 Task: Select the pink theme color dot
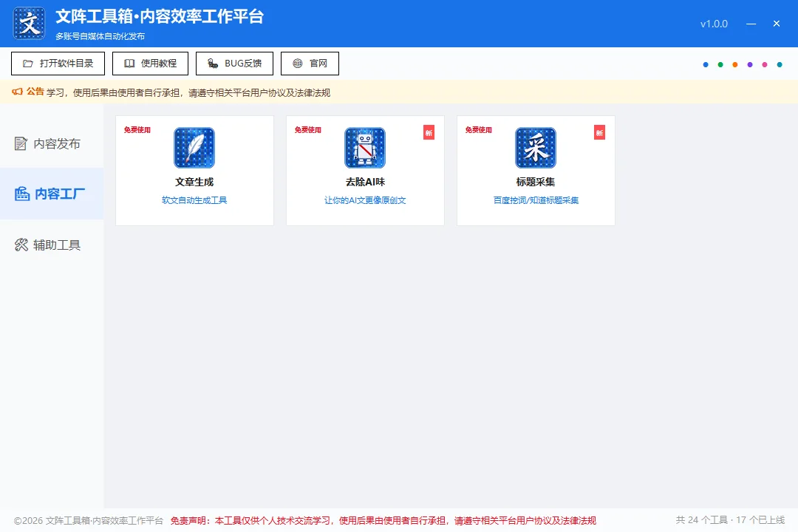point(765,65)
